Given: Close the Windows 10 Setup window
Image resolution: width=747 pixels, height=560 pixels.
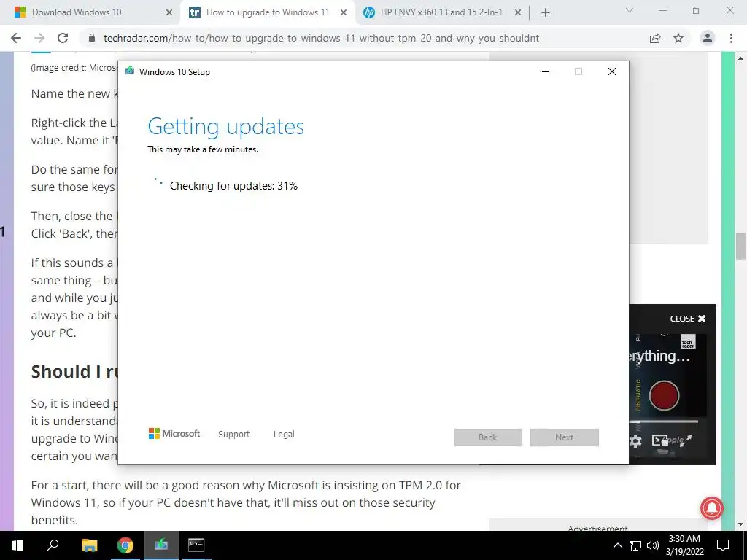Looking at the screenshot, I should pyautogui.click(x=612, y=71).
